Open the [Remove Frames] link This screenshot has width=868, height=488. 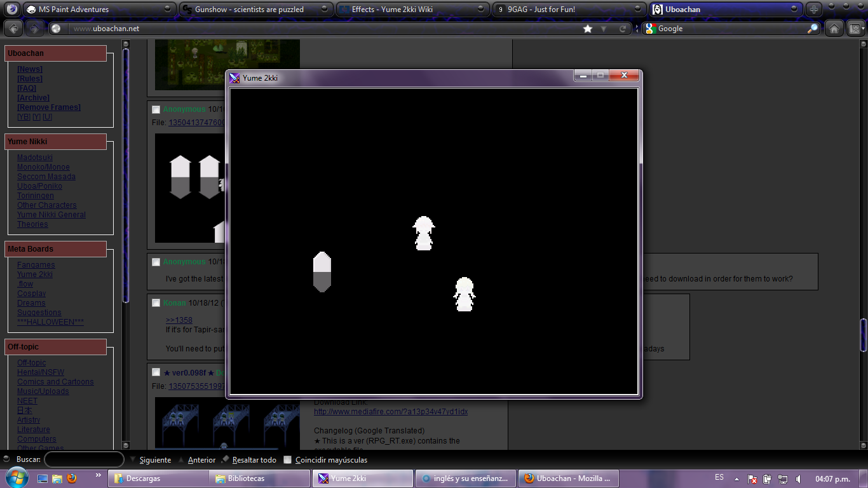point(49,107)
